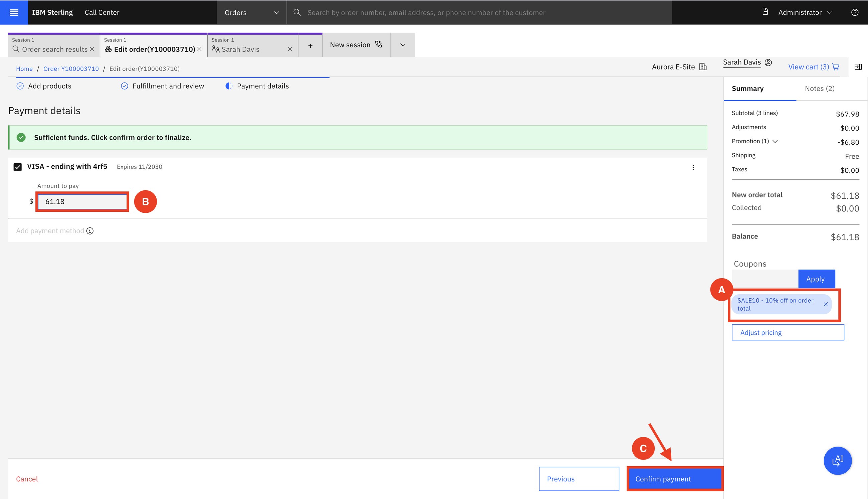This screenshot has height=499, width=868.
Task: Open the Notes (2) tab
Action: coord(819,89)
